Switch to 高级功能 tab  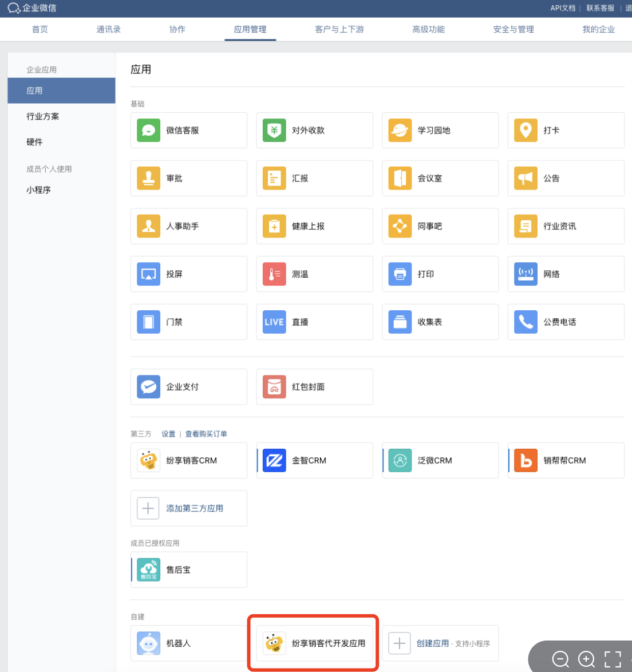(428, 30)
